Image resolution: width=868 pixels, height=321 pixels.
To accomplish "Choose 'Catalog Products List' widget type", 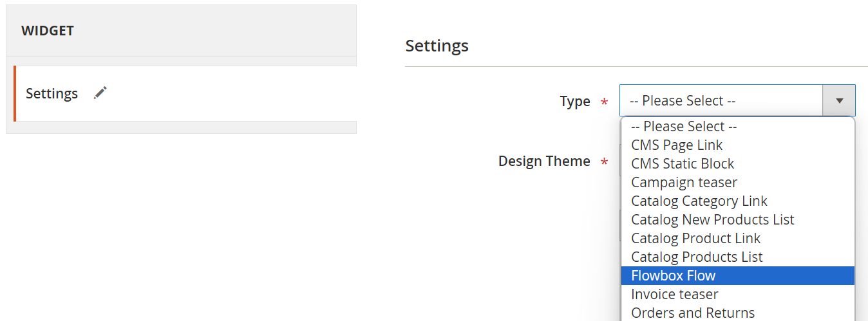I will point(697,257).
